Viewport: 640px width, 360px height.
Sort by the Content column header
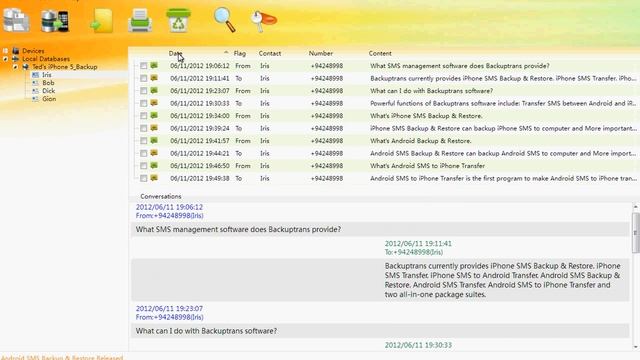click(x=380, y=53)
